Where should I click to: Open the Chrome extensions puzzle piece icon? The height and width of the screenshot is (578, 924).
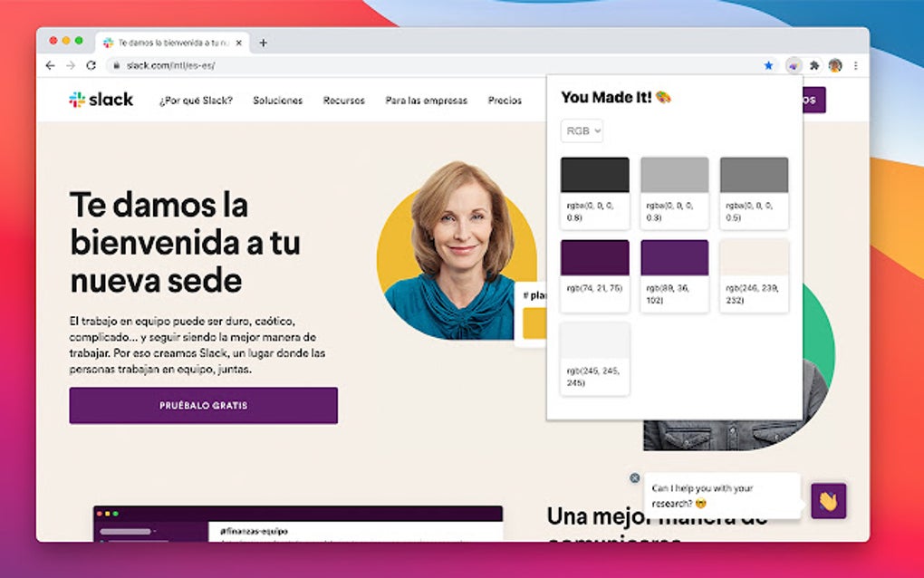click(x=813, y=65)
